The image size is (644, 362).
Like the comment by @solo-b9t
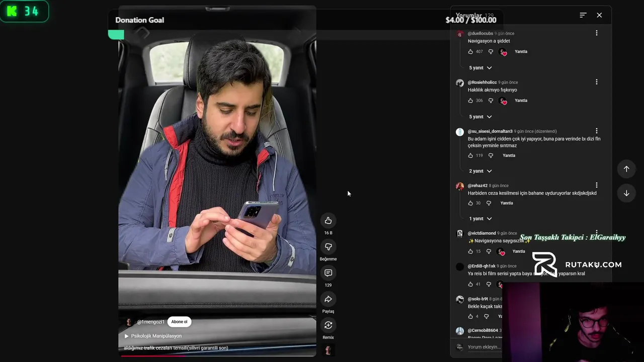[x=470, y=316]
